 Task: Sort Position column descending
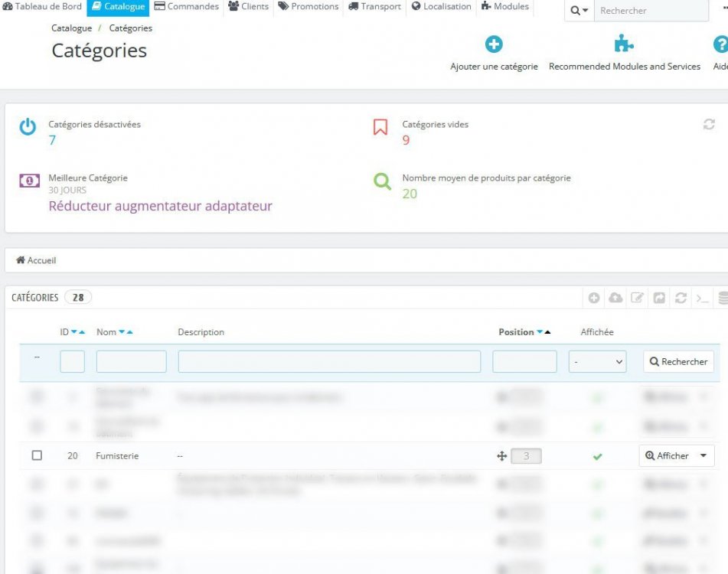(540, 332)
